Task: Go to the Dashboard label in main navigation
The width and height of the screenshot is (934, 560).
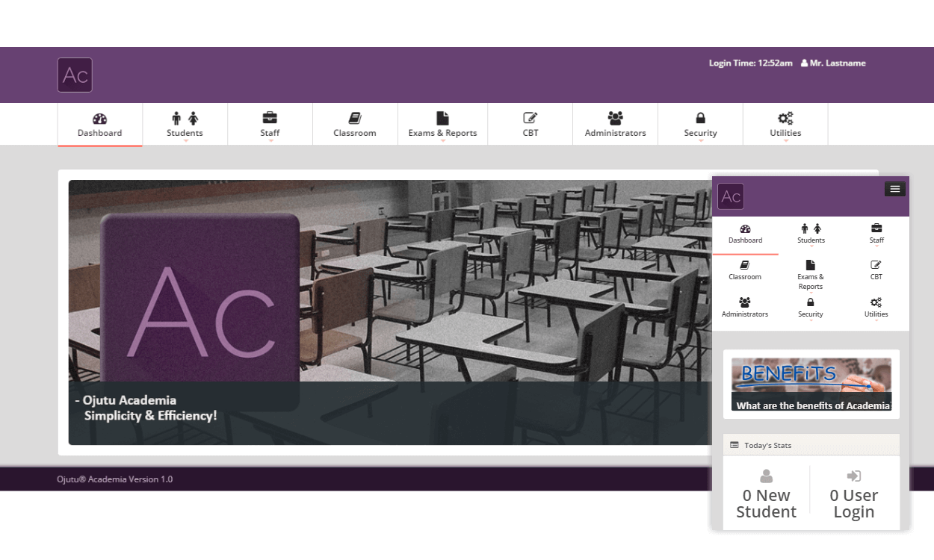Action: click(x=100, y=133)
